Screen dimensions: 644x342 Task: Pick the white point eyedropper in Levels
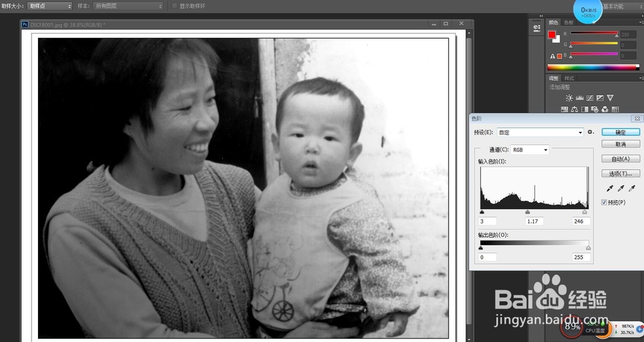click(x=632, y=189)
